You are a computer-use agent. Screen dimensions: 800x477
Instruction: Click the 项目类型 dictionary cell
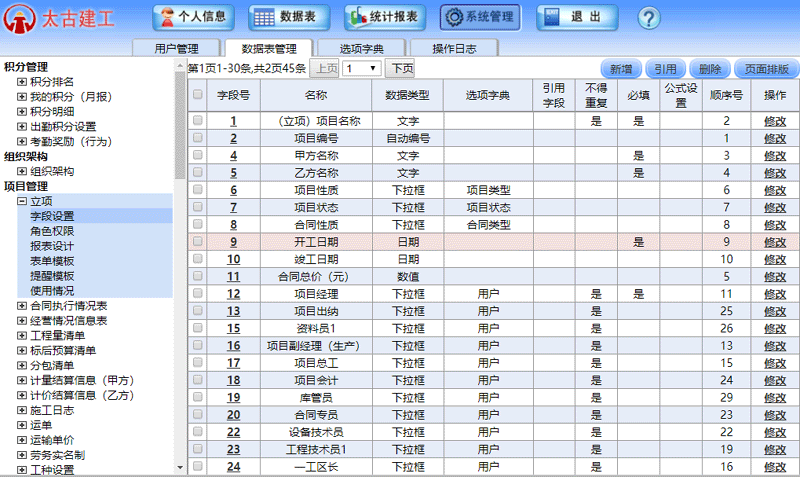point(488,190)
